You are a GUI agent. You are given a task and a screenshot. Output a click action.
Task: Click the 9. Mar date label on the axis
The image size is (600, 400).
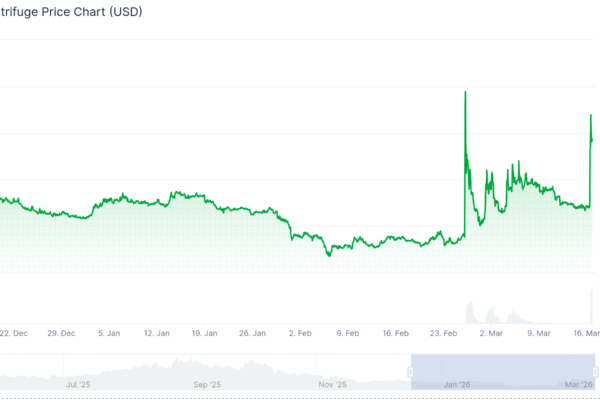(x=537, y=332)
